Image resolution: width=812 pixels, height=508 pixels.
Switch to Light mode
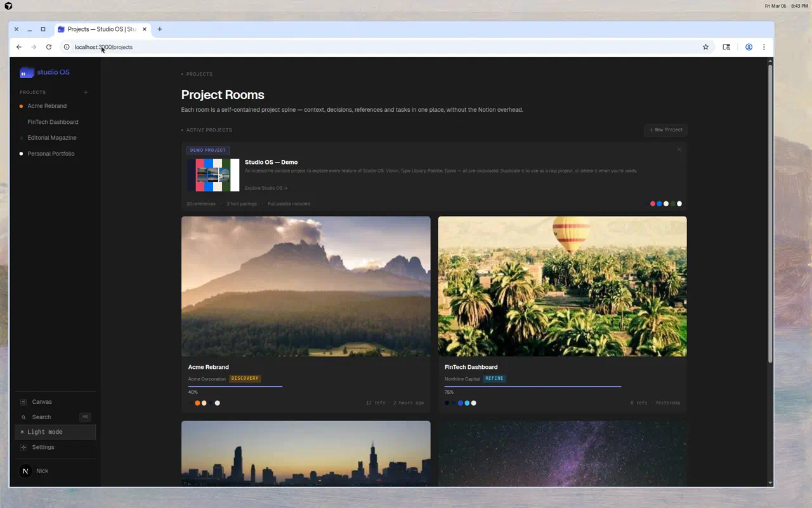point(44,432)
